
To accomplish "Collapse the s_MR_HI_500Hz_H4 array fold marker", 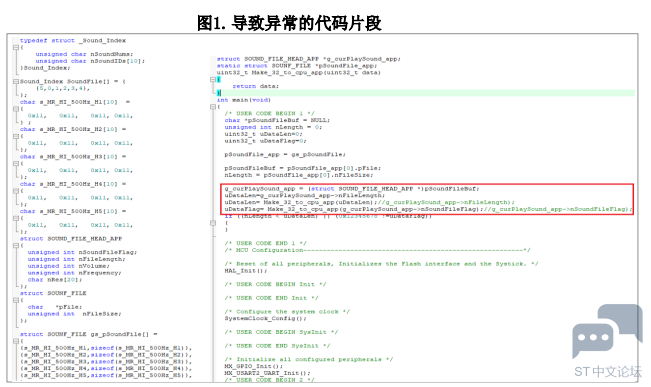I will (16, 191).
